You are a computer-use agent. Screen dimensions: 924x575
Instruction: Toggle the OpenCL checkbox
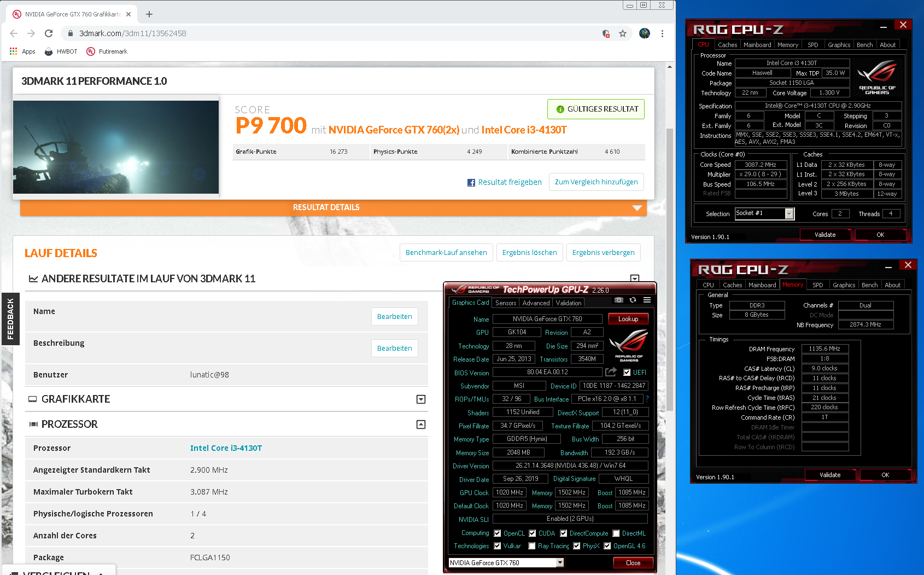[497, 533]
